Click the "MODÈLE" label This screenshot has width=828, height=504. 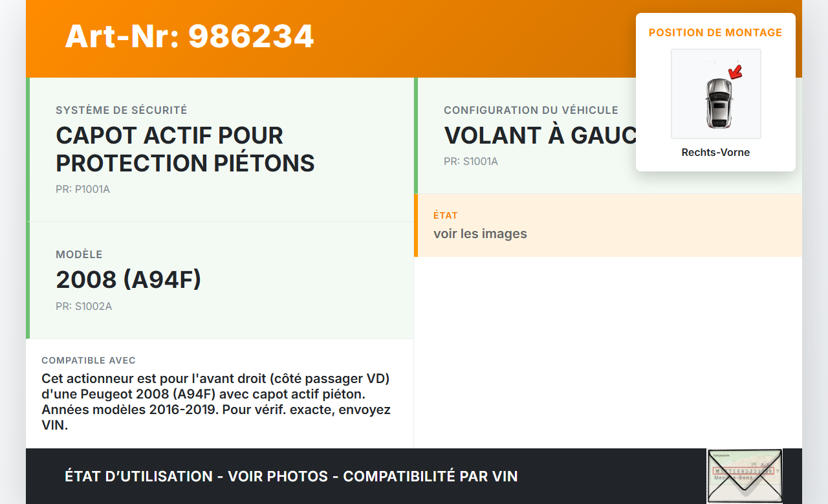point(79,255)
